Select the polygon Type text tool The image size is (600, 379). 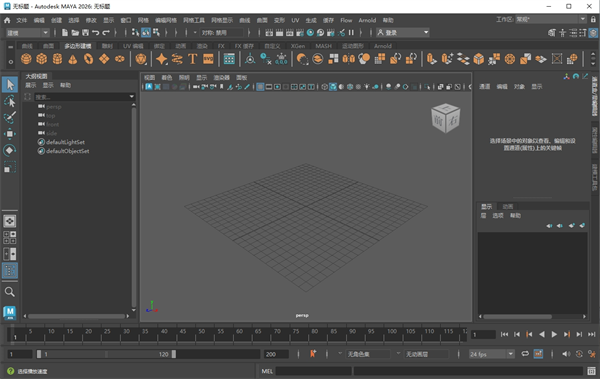[x=192, y=59]
